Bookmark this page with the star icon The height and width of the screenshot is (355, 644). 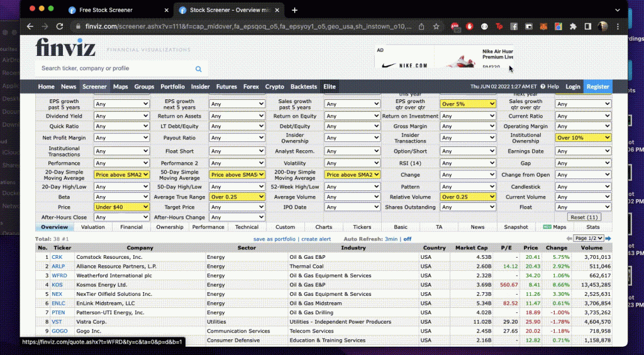pyautogui.click(x=436, y=26)
